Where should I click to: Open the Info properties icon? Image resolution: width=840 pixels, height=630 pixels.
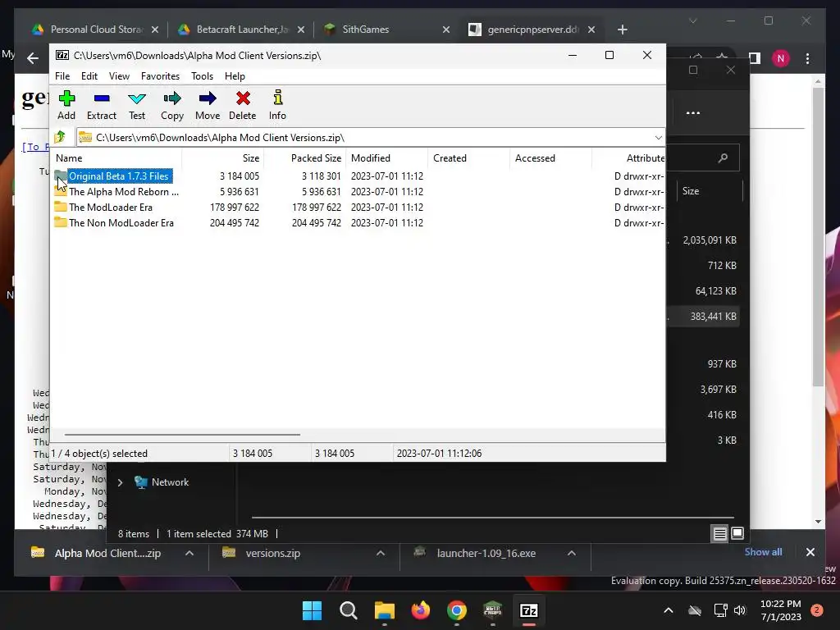click(277, 105)
